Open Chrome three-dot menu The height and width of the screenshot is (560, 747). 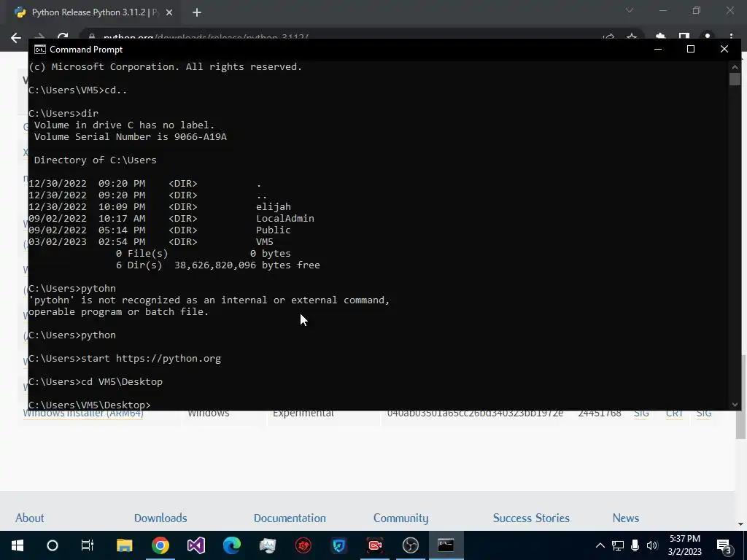click(731, 36)
